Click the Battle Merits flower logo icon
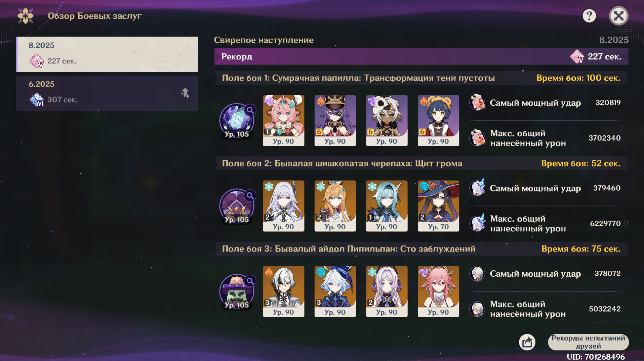The height and width of the screenshot is (361, 644). point(26,16)
